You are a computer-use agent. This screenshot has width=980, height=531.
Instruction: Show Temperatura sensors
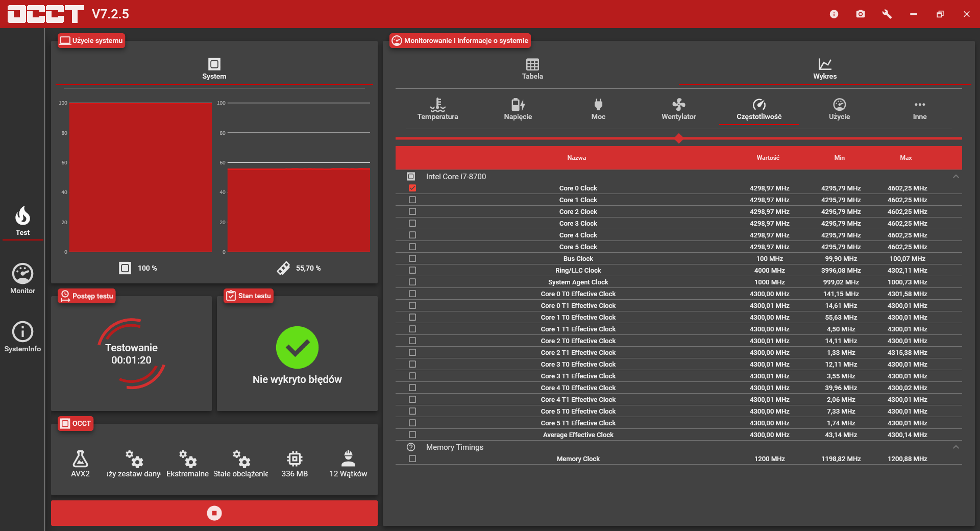point(437,109)
